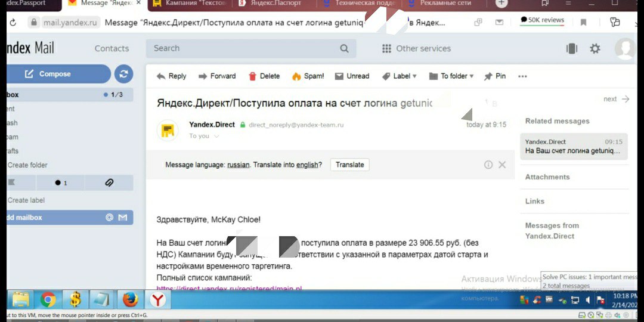Filter messages with attachments paperclip
The width and height of the screenshot is (644, 322).
[x=109, y=183]
